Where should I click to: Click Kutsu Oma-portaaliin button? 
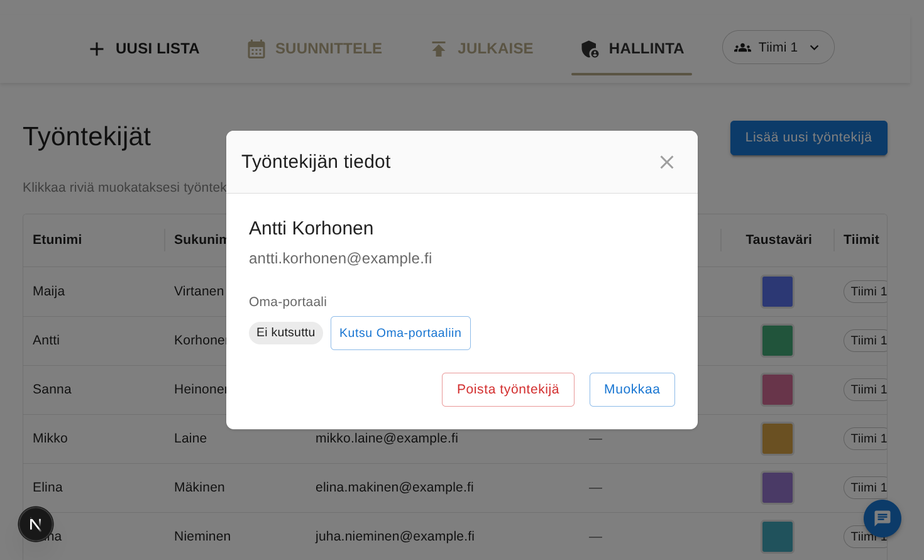[400, 333]
